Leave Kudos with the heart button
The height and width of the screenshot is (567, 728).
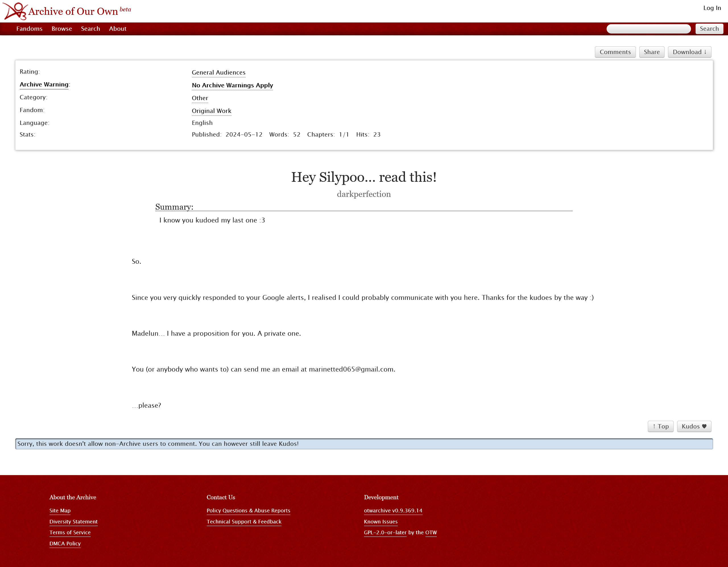click(694, 426)
